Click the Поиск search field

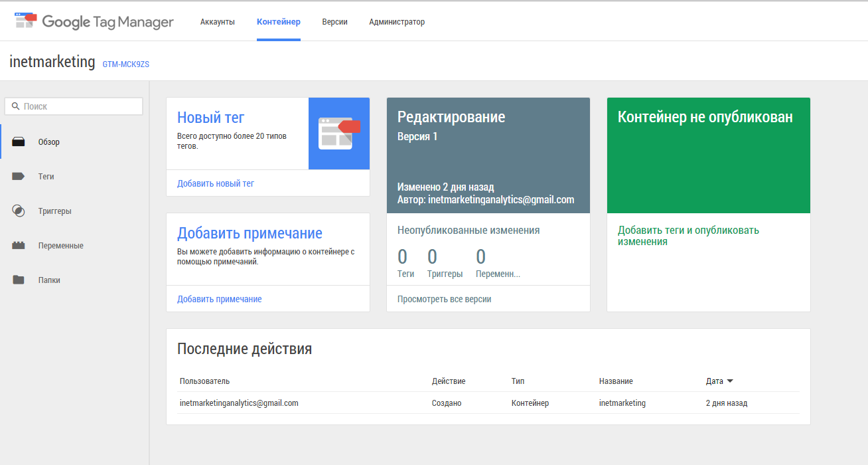pyautogui.click(x=74, y=106)
